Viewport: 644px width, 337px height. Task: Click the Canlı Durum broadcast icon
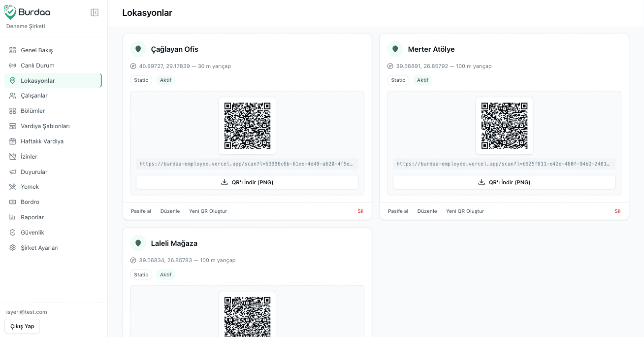click(13, 66)
